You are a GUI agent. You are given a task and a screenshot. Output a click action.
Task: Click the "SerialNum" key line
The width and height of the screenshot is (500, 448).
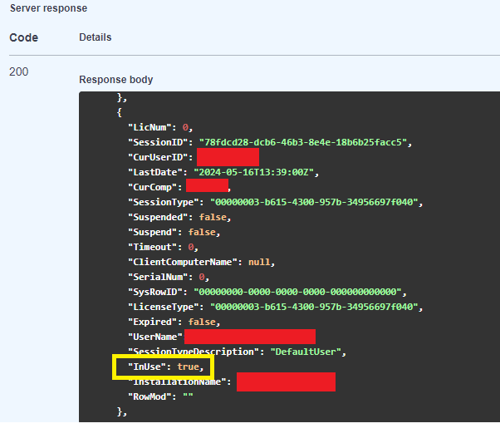[x=169, y=278]
